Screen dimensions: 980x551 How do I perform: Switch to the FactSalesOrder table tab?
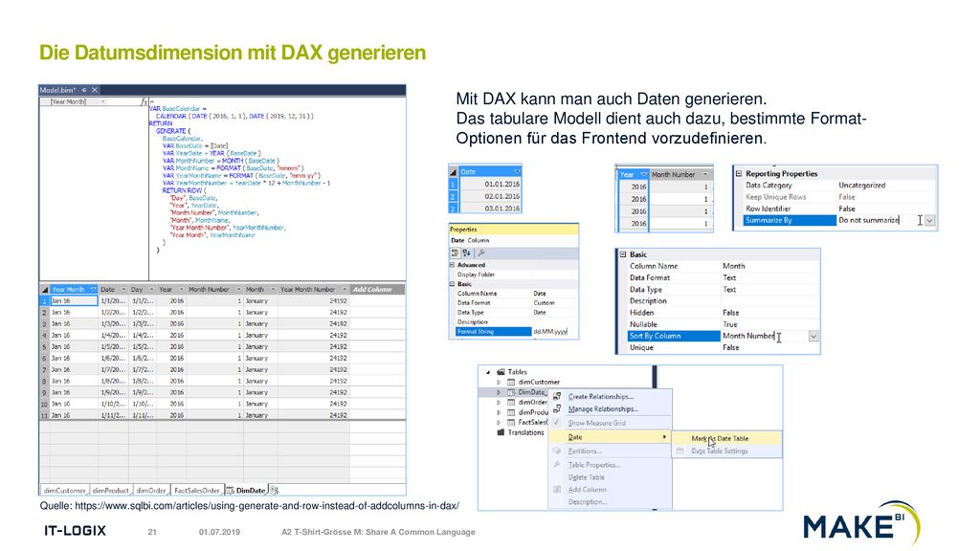197,491
